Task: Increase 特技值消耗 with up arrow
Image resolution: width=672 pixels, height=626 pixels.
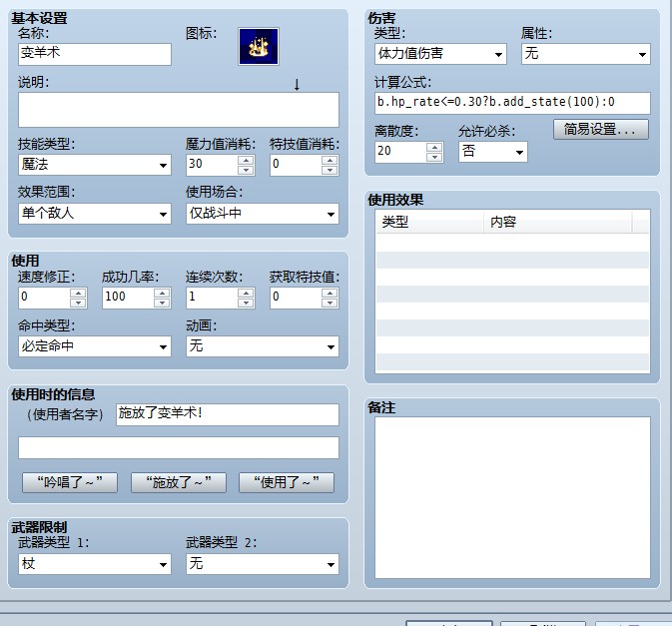Action: point(330,160)
